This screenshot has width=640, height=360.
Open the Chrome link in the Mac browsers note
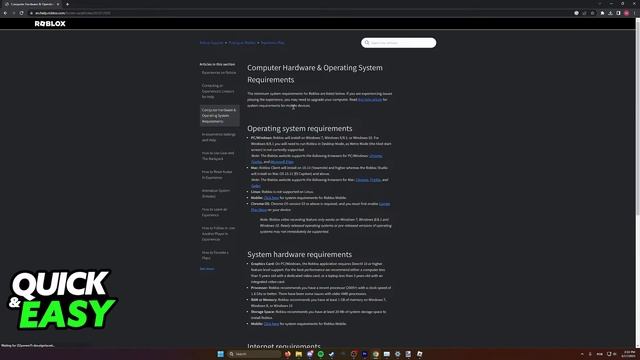click(362, 180)
